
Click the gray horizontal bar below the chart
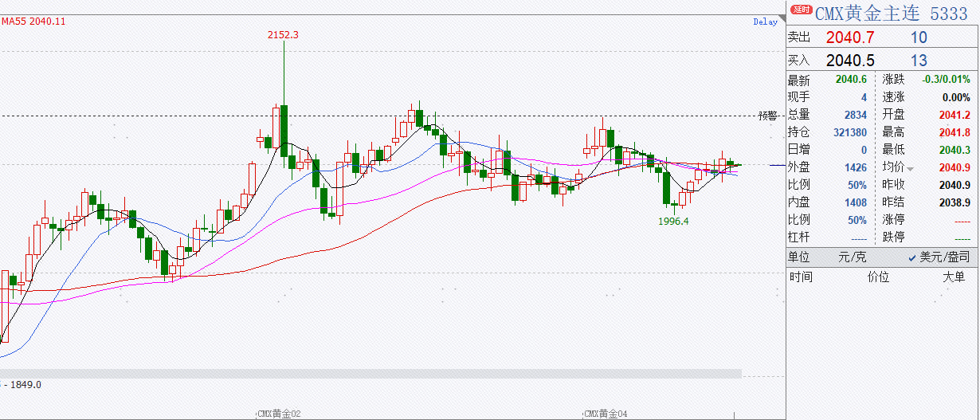coord(370,373)
